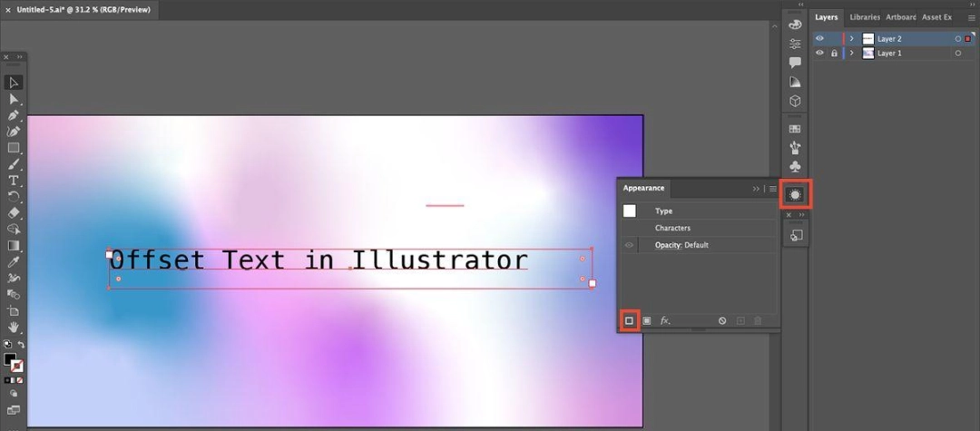Image resolution: width=980 pixels, height=431 pixels.
Task: Select the Paintbrush tool
Action: tap(13, 163)
